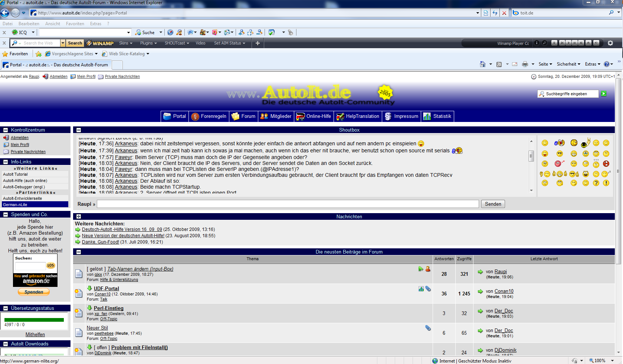623x364 pixels.
Task: Click the IE home icon in command bar
Action: (x=482, y=64)
